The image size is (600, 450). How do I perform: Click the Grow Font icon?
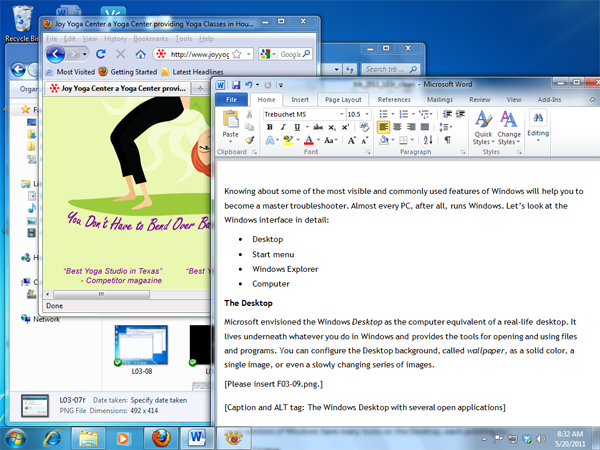351,140
